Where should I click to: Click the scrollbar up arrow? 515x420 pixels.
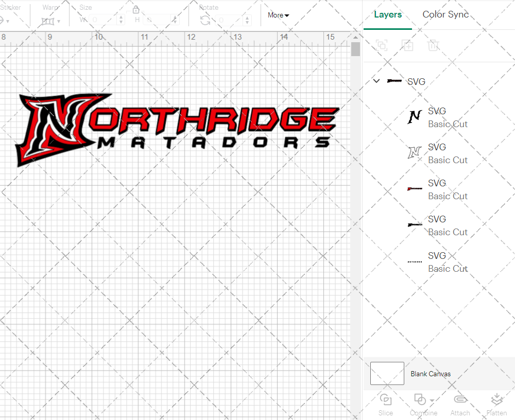(355, 37)
